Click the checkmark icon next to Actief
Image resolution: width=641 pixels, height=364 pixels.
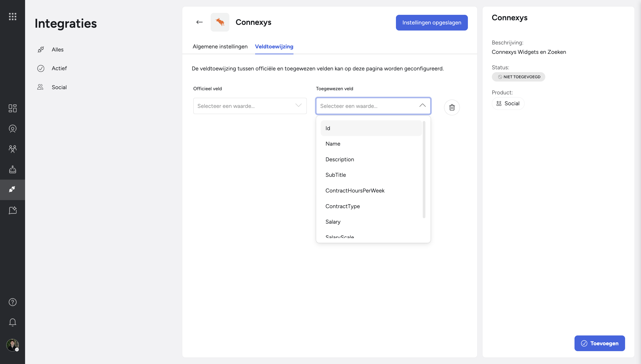(x=41, y=68)
